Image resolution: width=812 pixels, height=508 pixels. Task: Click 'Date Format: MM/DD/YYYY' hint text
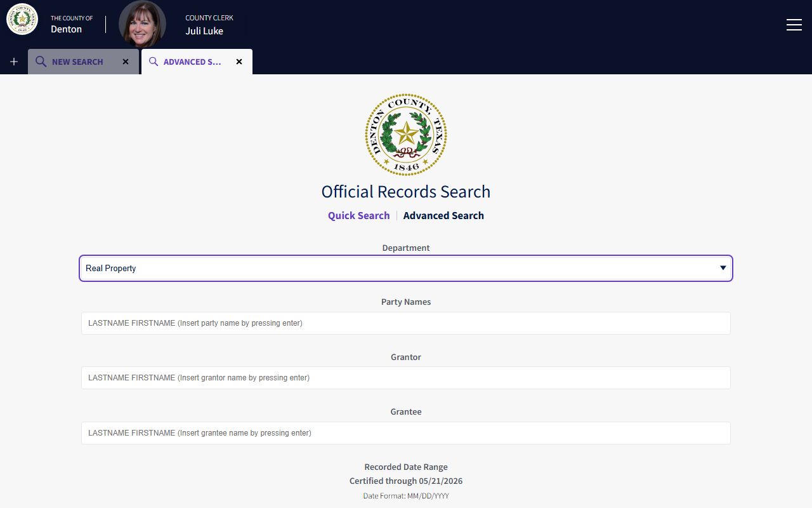pyautogui.click(x=406, y=496)
